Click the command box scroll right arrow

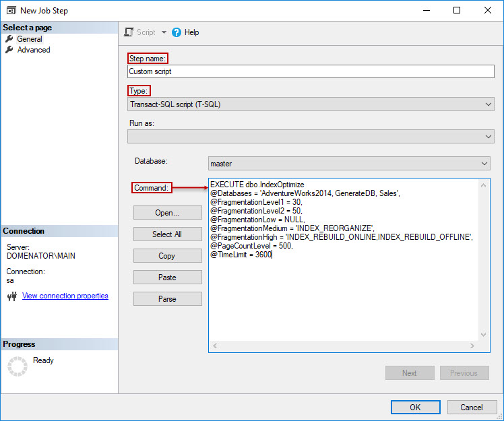(x=472, y=346)
